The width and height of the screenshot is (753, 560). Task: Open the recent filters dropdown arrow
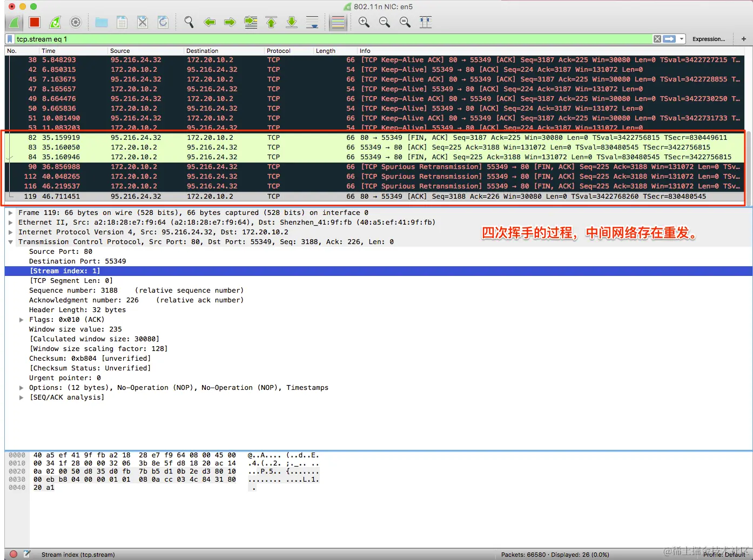point(682,39)
